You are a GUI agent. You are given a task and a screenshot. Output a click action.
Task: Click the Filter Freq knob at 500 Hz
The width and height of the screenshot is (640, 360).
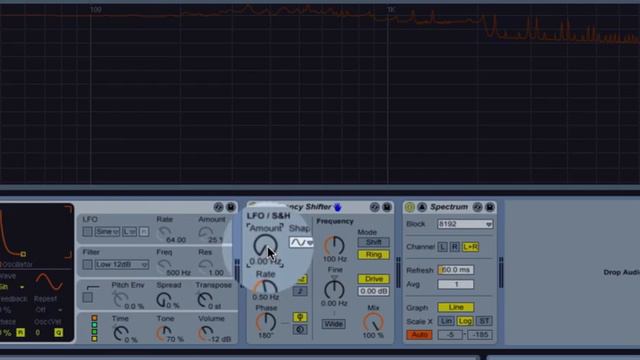tap(164, 267)
